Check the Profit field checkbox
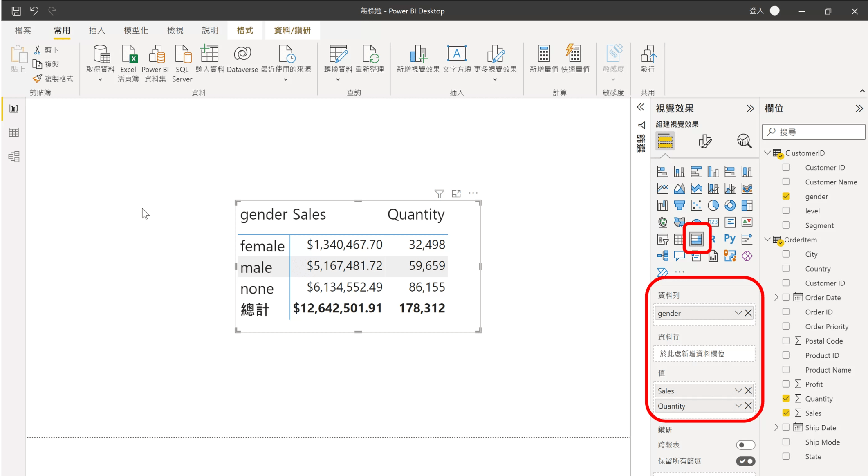The image size is (868, 476). 786,384
